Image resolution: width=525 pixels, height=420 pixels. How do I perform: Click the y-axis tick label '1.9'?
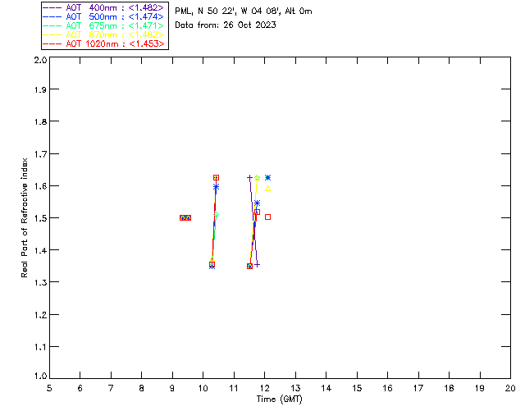[x=40, y=89]
